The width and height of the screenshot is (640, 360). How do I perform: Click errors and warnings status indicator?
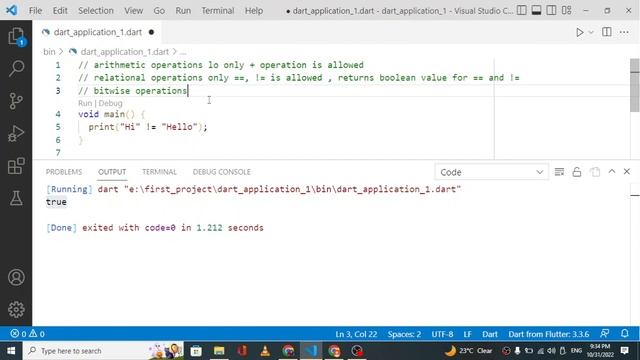coord(28,334)
